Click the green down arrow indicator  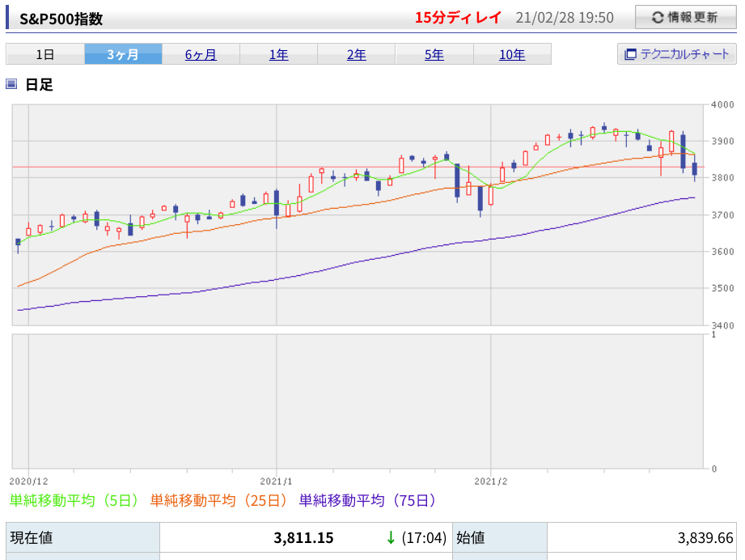coord(391,537)
